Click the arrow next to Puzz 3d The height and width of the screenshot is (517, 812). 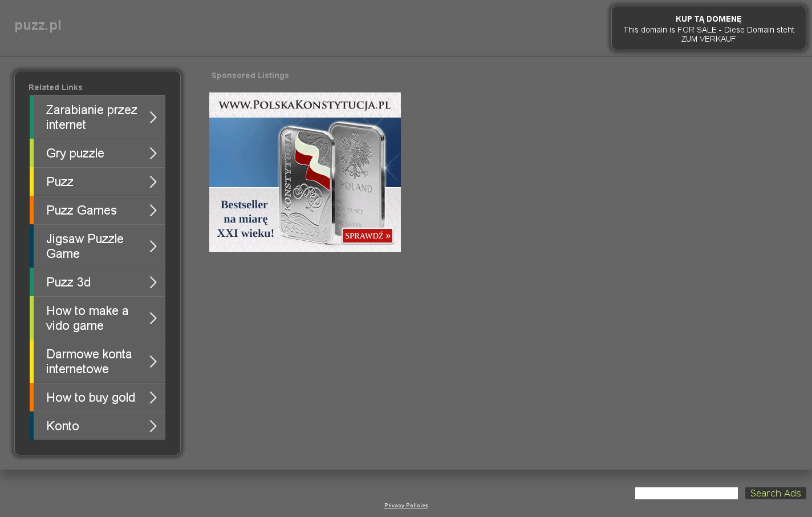pos(153,282)
